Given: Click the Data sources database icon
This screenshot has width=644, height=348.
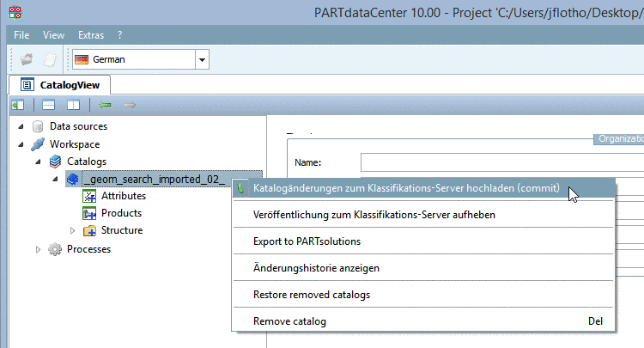Looking at the screenshot, I should [x=38, y=126].
